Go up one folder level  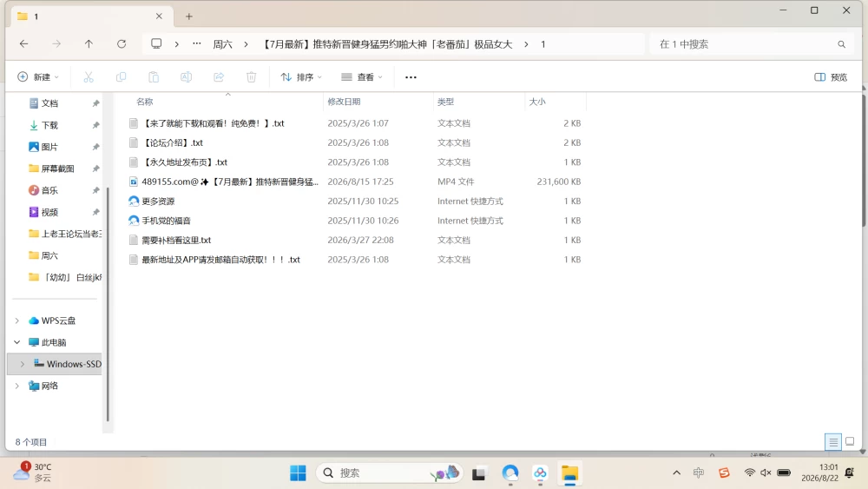tap(89, 43)
